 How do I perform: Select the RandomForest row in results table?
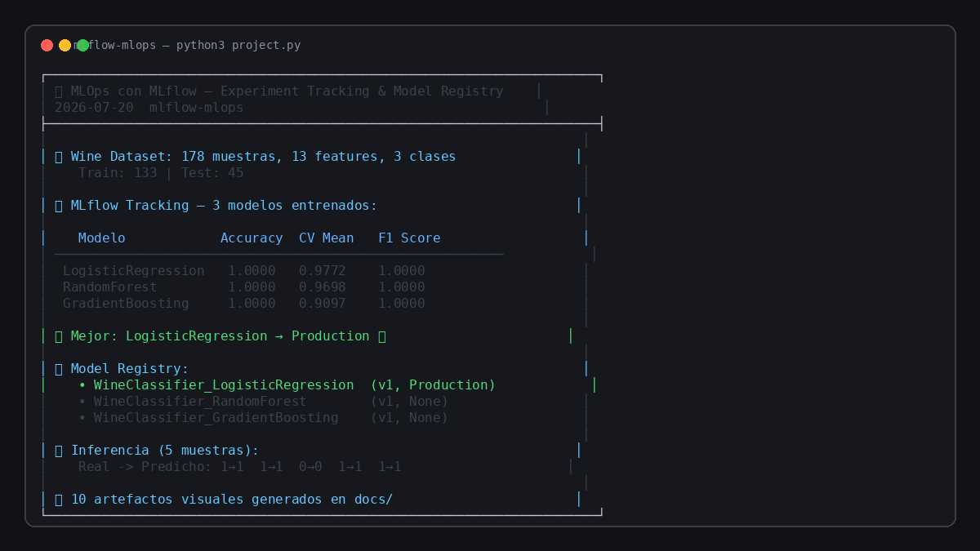tap(244, 287)
